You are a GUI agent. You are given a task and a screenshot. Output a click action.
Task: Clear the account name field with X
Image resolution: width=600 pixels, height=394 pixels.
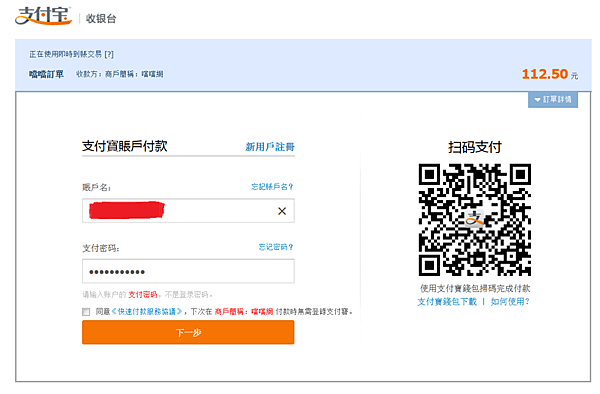[x=282, y=211]
